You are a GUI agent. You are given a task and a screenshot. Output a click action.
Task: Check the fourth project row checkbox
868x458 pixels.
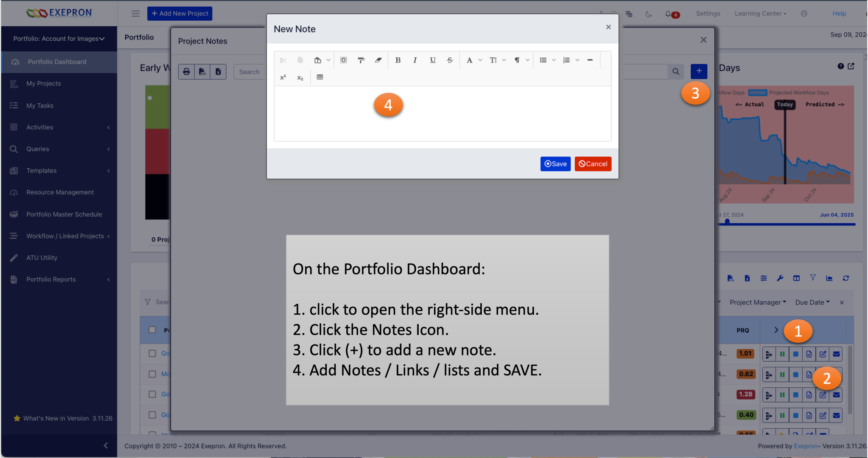pyautogui.click(x=152, y=415)
